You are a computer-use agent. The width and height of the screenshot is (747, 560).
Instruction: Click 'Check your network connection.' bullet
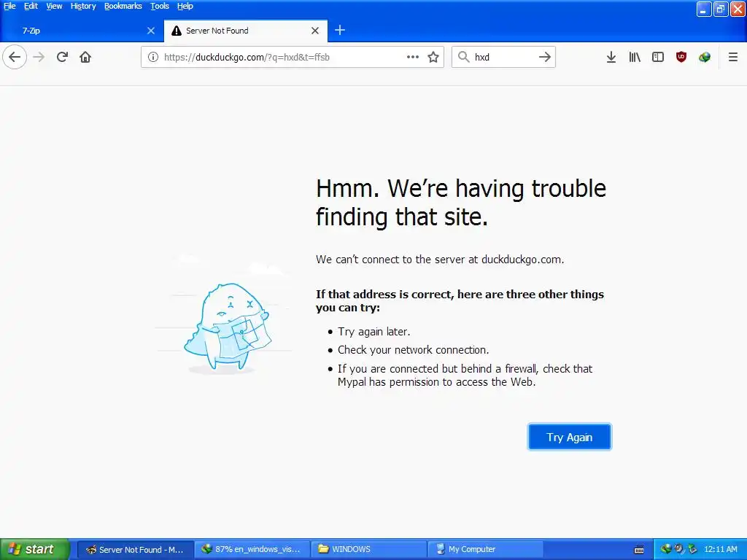tap(414, 350)
